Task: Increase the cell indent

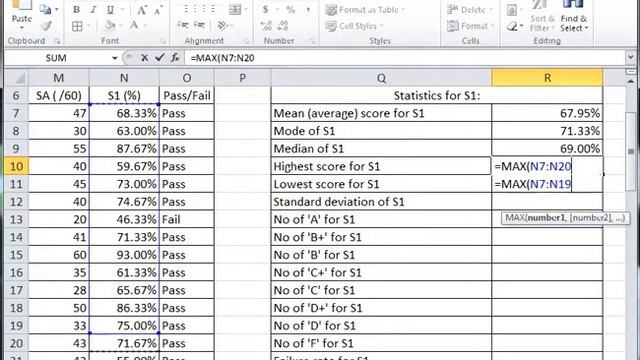Action: (x=200, y=26)
